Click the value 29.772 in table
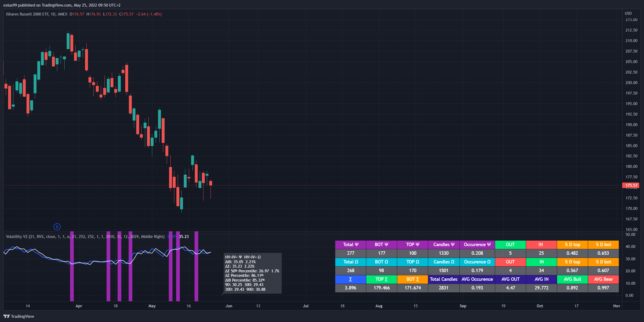Screen dimensions: 644x322 coord(541,288)
